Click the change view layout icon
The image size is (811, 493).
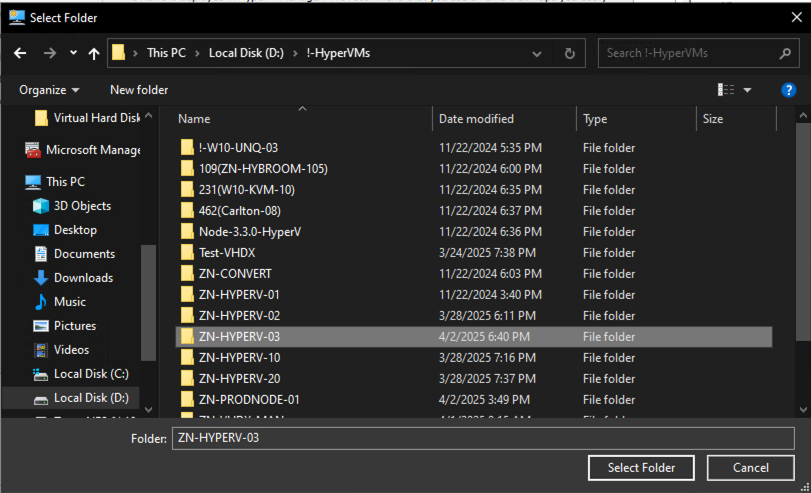click(x=726, y=90)
